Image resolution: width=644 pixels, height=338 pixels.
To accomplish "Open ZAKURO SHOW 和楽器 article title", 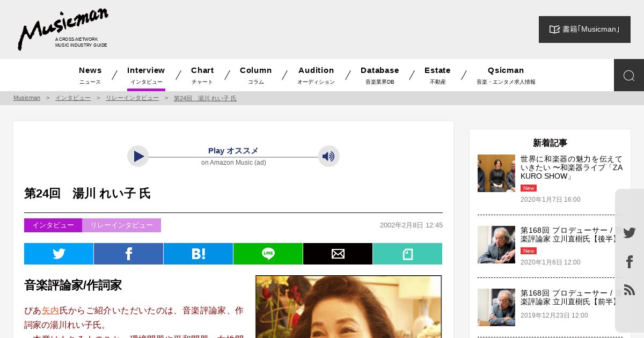I will click(x=572, y=167).
